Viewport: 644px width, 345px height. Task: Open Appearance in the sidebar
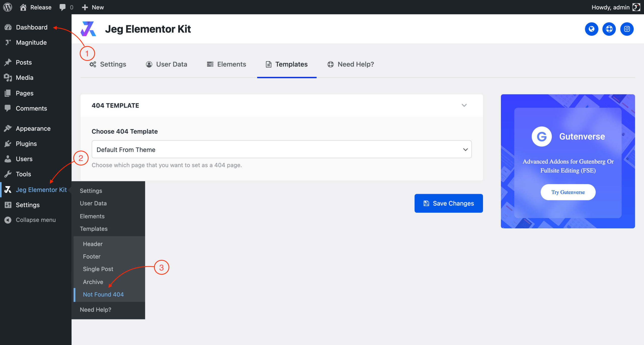33,128
